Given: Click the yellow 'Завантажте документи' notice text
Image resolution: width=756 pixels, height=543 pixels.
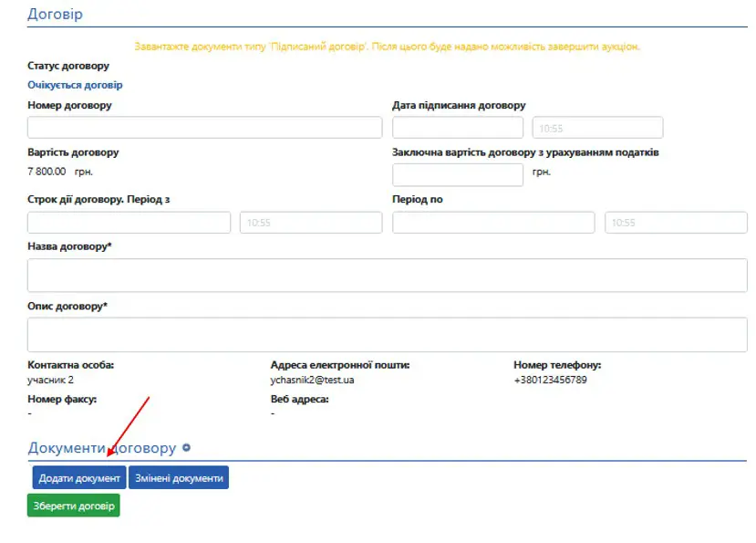Looking at the screenshot, I should [387, 47].
